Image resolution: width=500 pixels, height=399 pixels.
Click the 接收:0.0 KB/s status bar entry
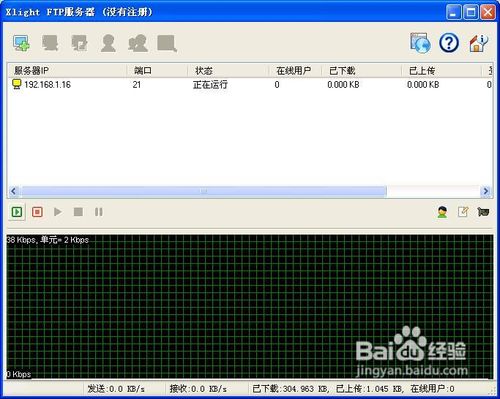[198, 389]
